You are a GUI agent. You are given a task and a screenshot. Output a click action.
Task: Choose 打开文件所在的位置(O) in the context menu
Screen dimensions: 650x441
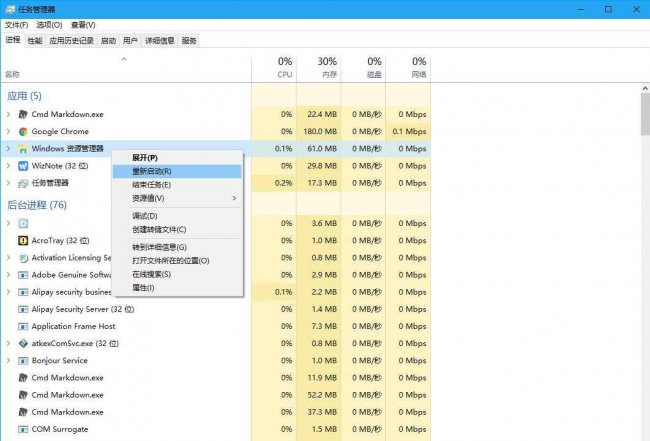point(177,261)
